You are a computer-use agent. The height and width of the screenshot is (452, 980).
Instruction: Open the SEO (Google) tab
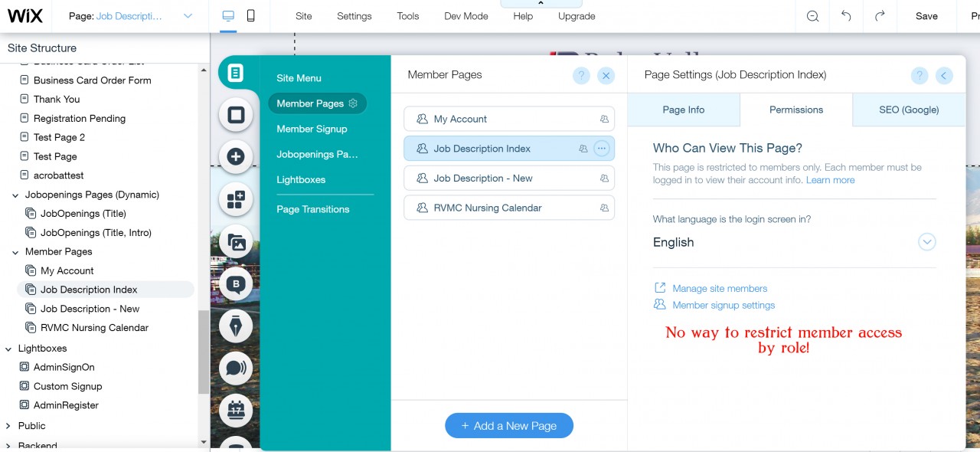click(908, 110)
